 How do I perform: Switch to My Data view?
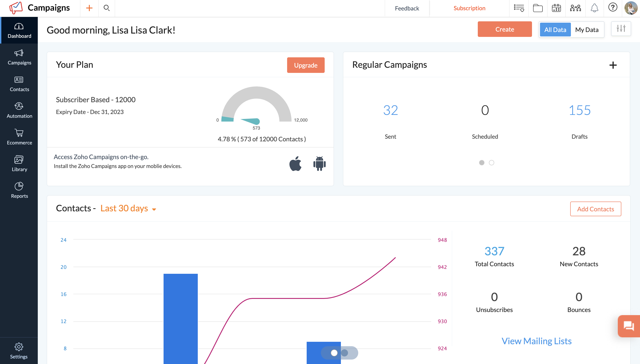pos(587,30)
